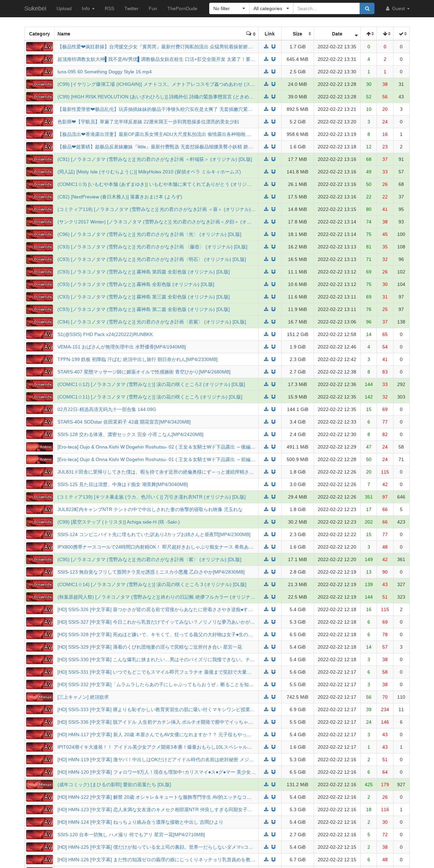The image size is (434, 868).
Task: Click AV category icon on SSIS-120 row
Action: pos(40,835)
